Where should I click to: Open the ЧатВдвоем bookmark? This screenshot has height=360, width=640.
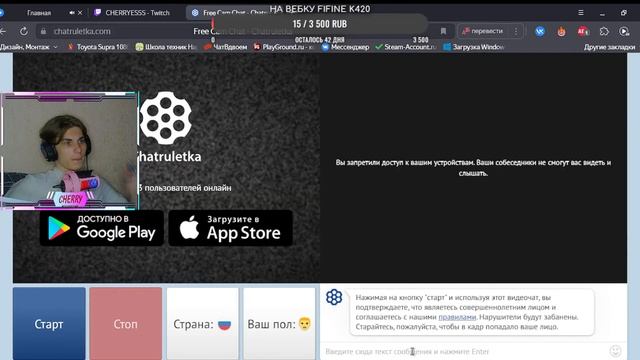225,47
